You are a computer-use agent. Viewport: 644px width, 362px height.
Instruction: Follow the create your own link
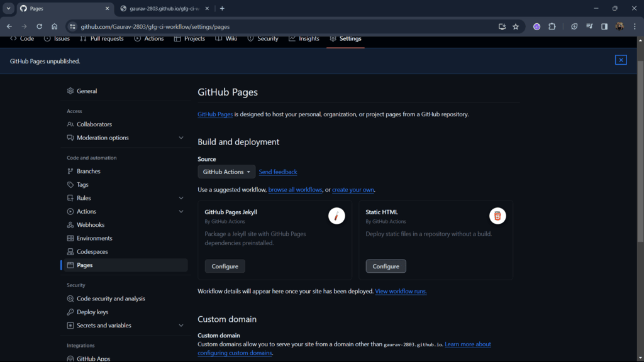(353, 190)
